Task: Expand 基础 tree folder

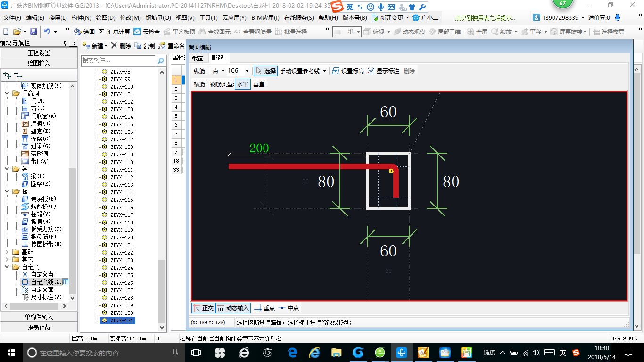Action: point(7,252)
